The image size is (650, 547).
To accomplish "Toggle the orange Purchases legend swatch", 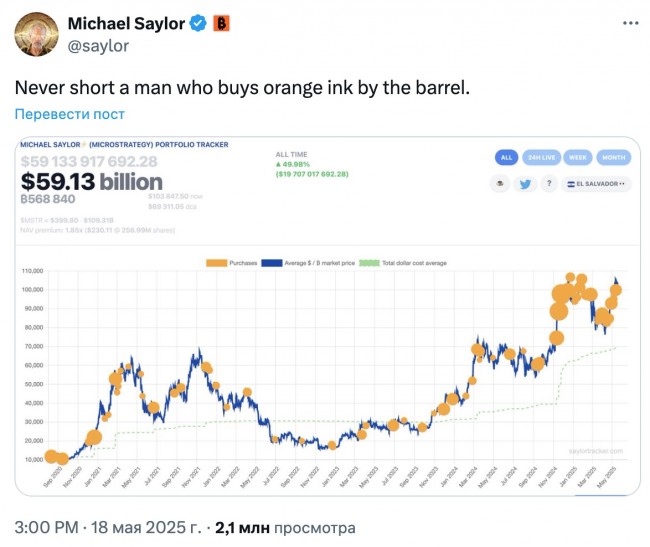I will (x=216, y=263).
